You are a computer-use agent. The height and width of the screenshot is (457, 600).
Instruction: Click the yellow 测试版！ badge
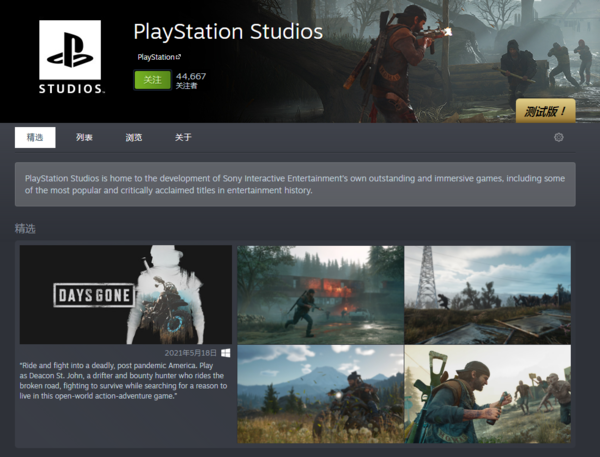[545, 111]
